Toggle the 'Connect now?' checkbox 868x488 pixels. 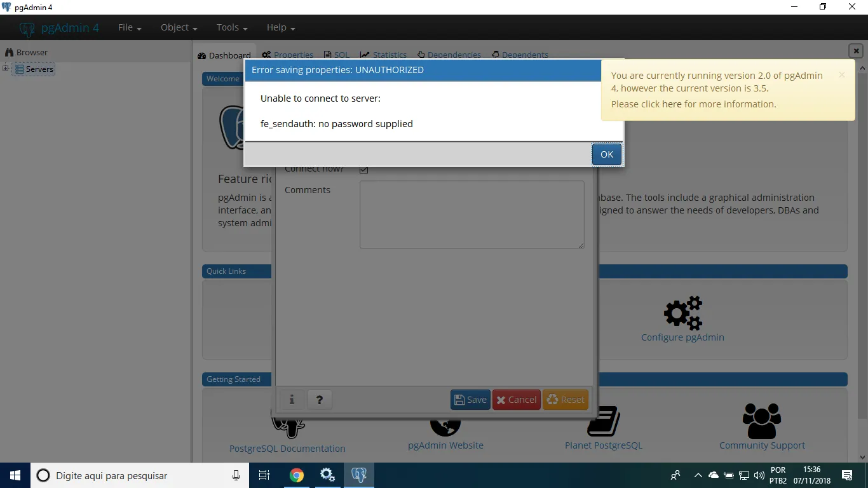tap(363, 170)
